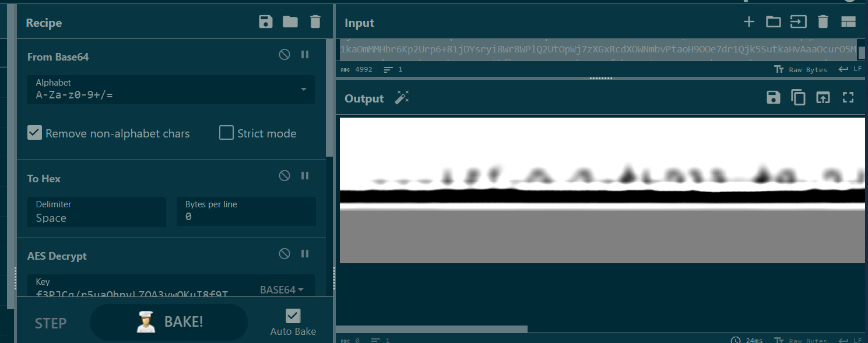Maximize the Output pane
This screenshot has width=868, height=343.
pos(848,98)
